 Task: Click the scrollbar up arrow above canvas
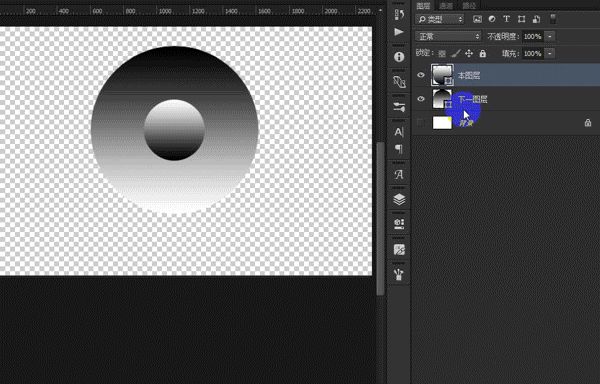pos(380,10)
